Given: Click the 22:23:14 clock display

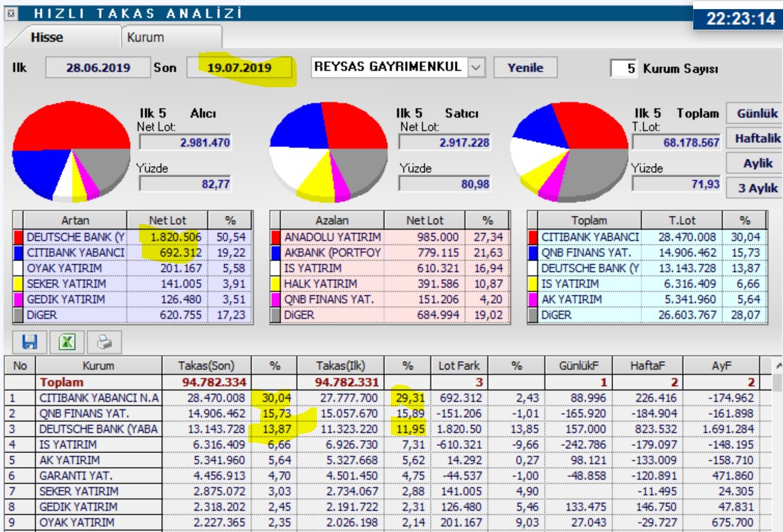Looking at the screenshot, I should click(740, 19).
